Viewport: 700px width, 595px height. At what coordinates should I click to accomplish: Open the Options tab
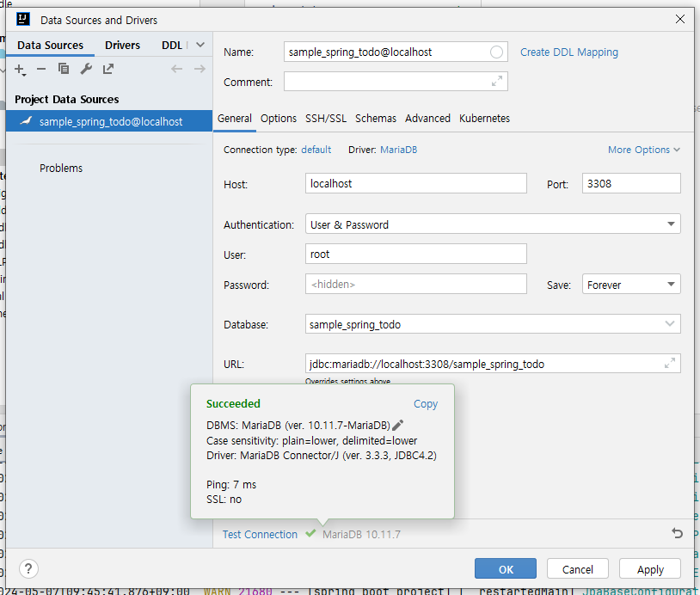coord(279,119)
